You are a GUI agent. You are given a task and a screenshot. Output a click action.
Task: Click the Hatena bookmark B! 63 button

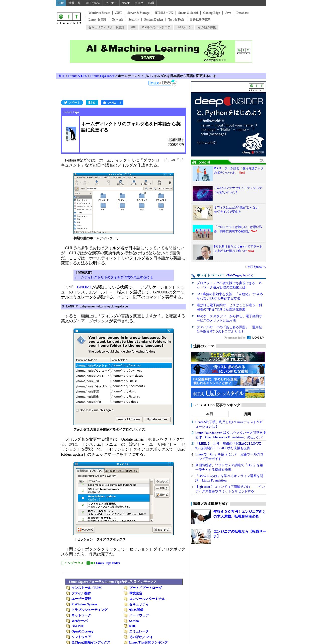(92, 103)
